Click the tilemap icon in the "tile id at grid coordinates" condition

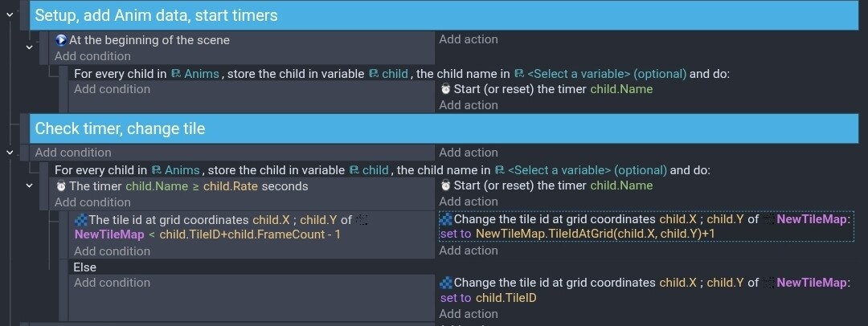pyautogui.click(x=80, y=219)
